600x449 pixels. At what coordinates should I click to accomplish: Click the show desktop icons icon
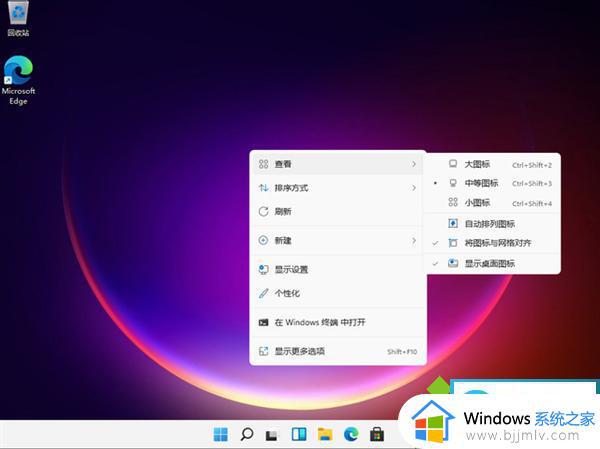pos(453,263)
